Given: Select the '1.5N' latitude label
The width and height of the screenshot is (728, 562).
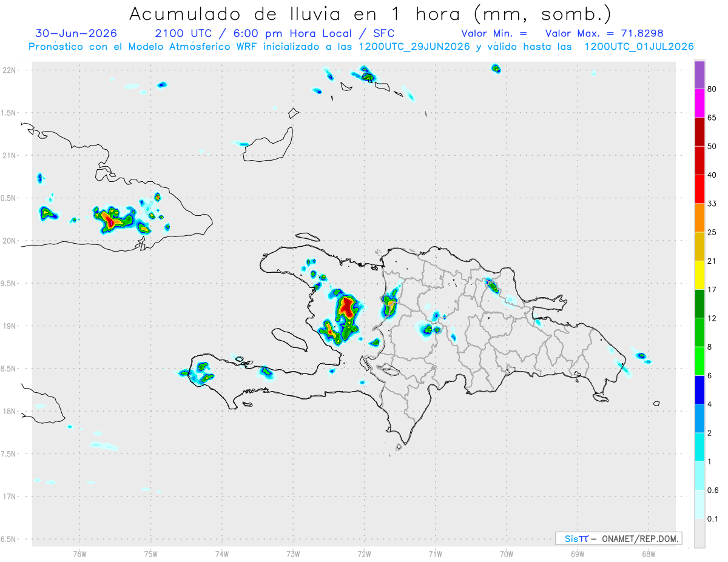Looking at the screenshot, I should pyautogui.click(x=9, y=113).
